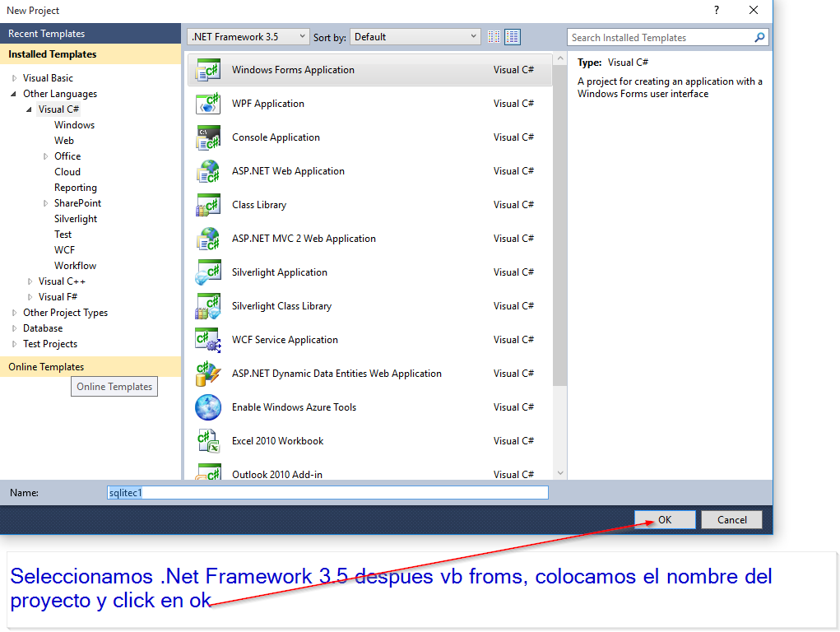Select the Reporting category
Screen dimensions: 840x632
[76, 188]
